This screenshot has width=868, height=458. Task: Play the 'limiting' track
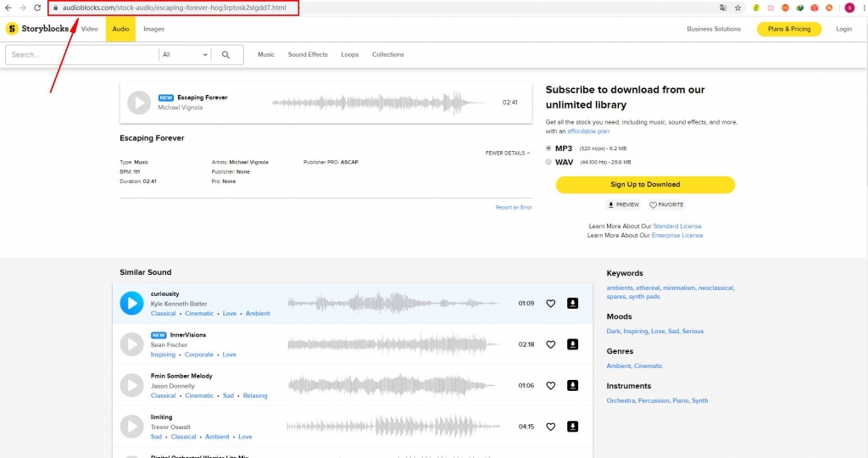(131, 427)
